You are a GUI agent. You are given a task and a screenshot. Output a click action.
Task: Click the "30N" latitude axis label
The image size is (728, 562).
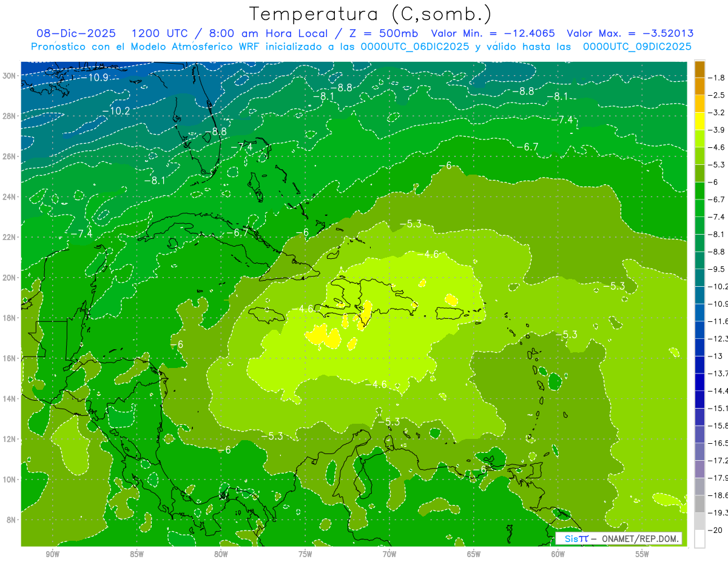[x=10, y=76]
